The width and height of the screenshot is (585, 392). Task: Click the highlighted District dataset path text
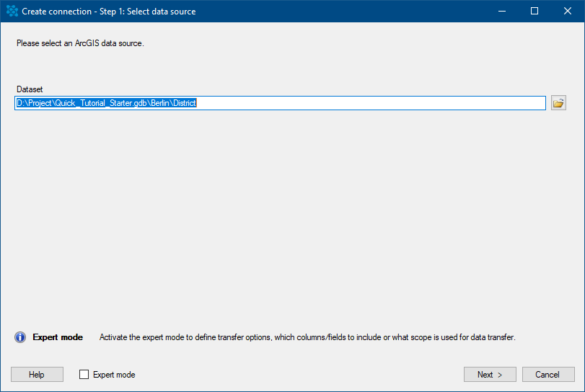[x=106, y=103]
